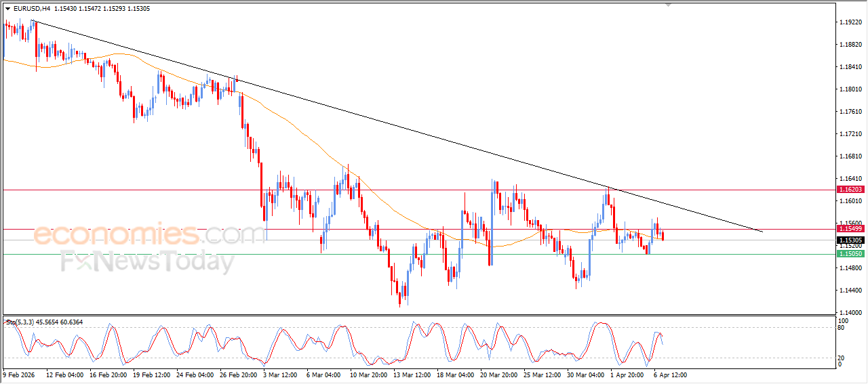Click the 6 Apr 12:00 time label
Viewport: 868px width, 384px height.
coord(669,374)
